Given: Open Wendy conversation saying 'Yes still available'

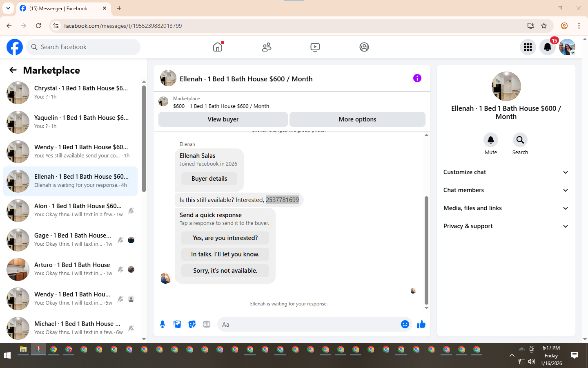Looking at the screenshot, I should (70, 152).
